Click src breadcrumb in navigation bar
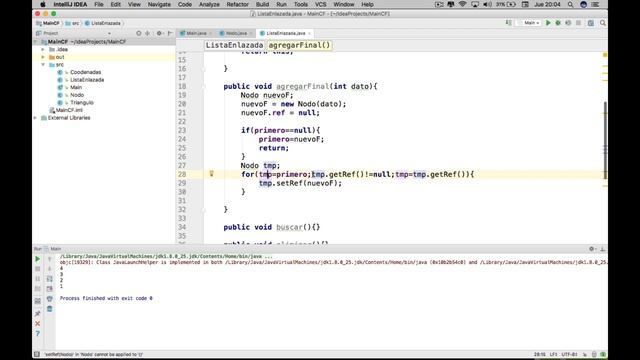Image resolution: width=640 pixels, height=360 pixels. 73,23
